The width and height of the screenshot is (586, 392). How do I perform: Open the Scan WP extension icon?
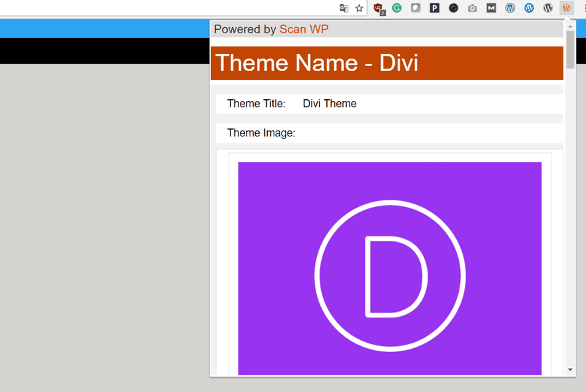pyautogui.click(x=566, y=8)
